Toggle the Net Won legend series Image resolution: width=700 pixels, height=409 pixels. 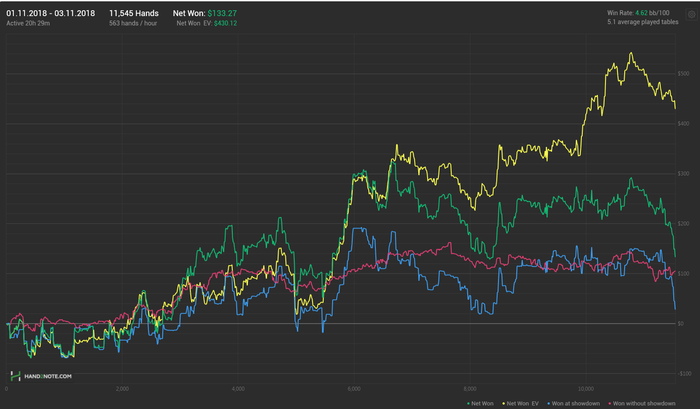480,404
